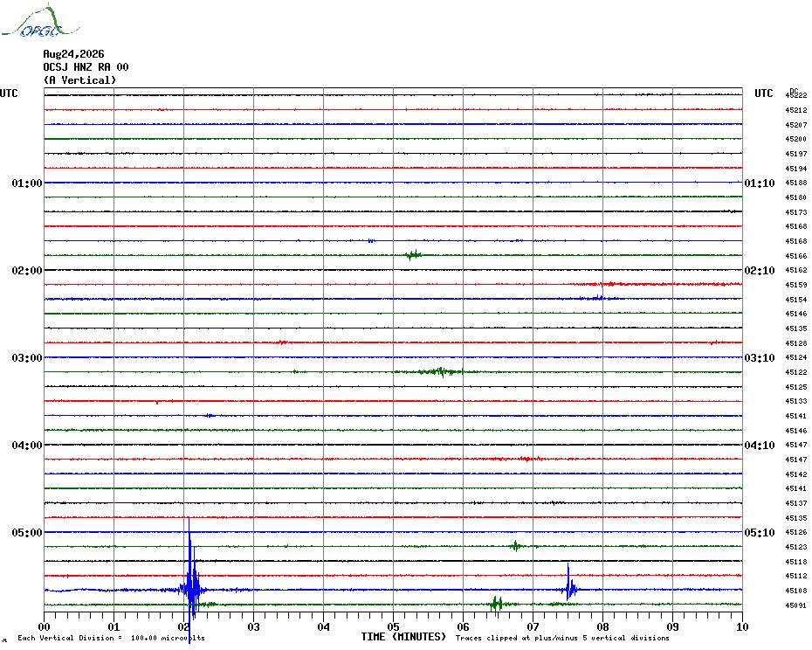Click the DC value 45207
The image size is (812, 650).
[796, 125]
